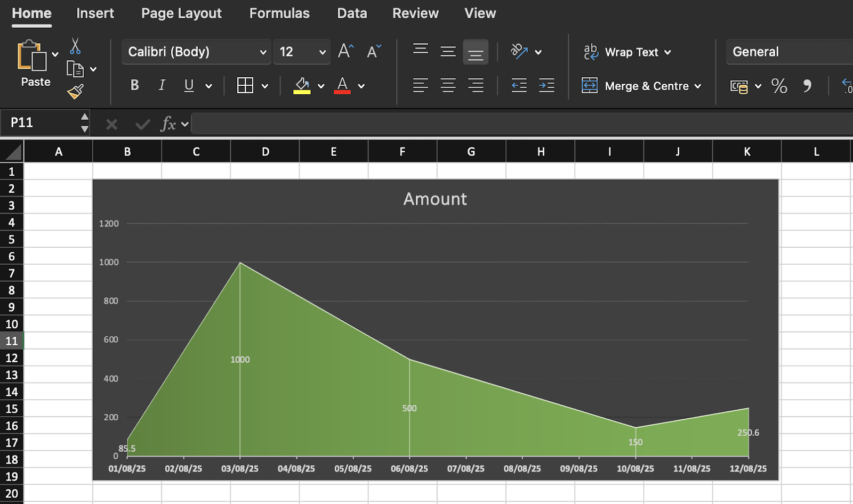
Task: Apply cell borders icon
Action: coord(245,85)
